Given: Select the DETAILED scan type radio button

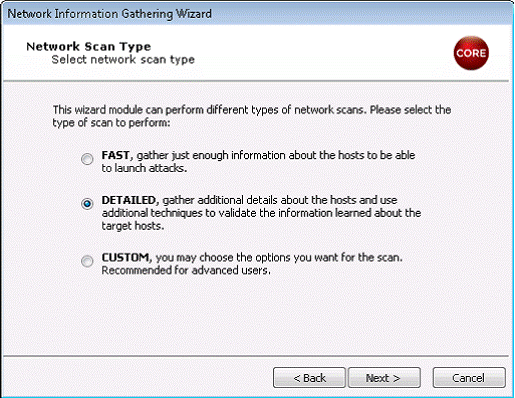Looking at the screenshot, I should (x=87, y=203).
